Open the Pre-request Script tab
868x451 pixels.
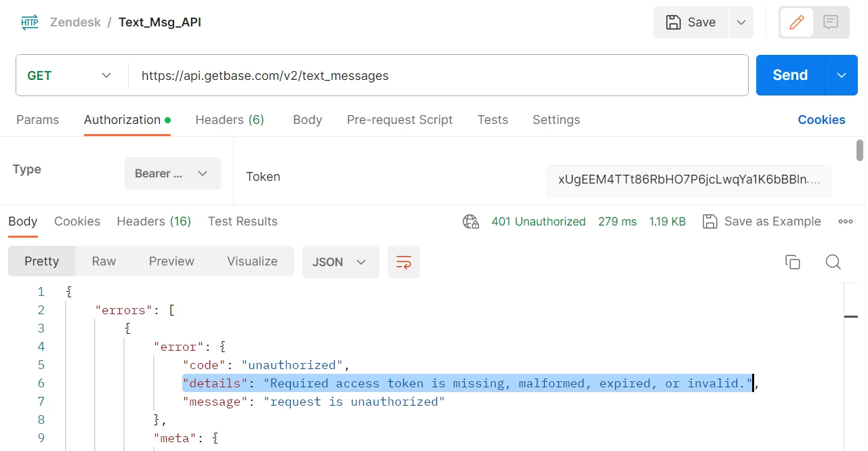[400, 120]
